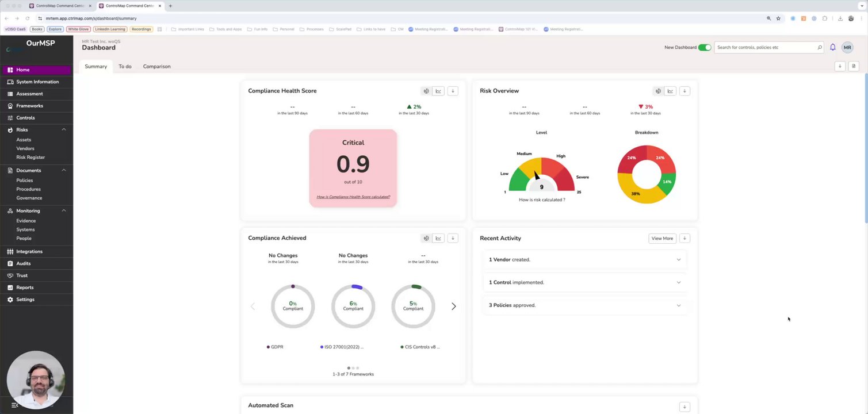Open the LinkedIn Learning bookmark

[109, 29]
